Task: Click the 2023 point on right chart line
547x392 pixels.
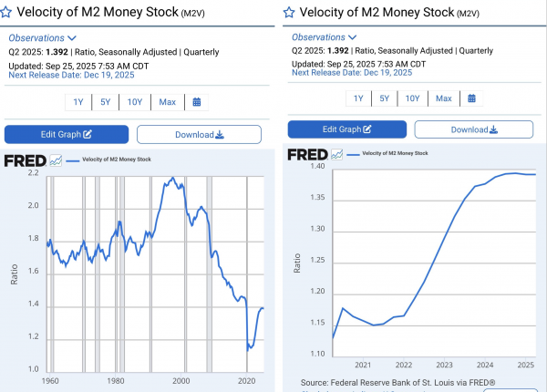Action: 445,236
